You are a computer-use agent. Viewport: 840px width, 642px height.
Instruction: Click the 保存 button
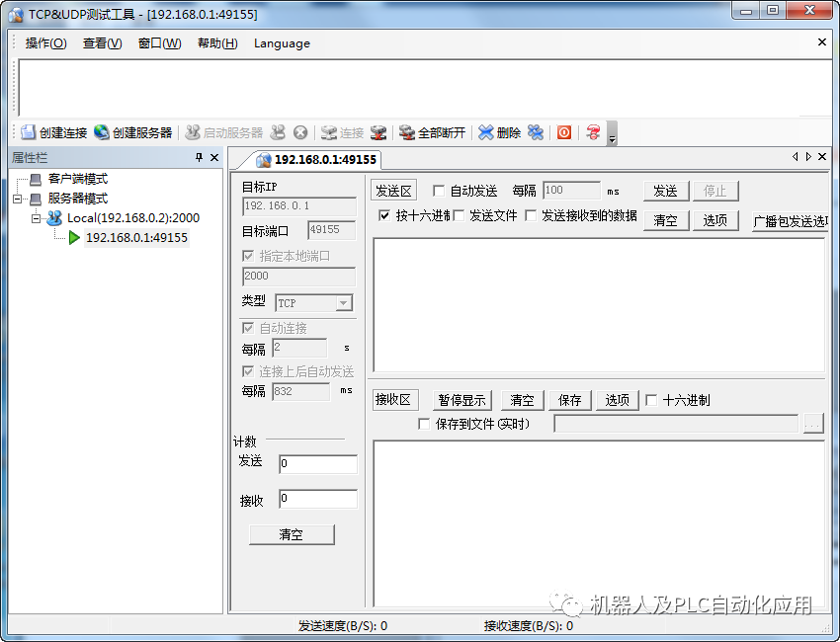point(569,401)
